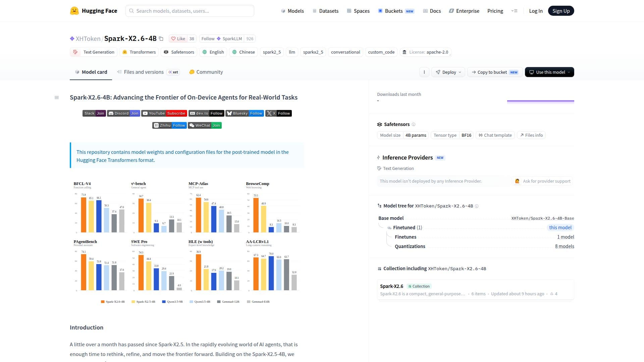The image size is (644, 362).
Task: Open the table of contents menu icon
Action: coord(57,98)
